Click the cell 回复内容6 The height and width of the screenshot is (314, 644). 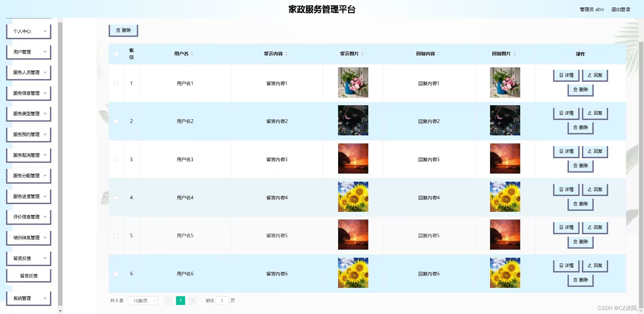tap(429, 274)
